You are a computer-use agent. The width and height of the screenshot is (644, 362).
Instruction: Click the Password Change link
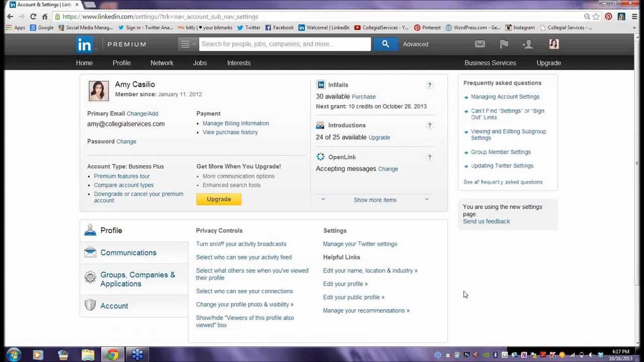[x=126, y=141]
